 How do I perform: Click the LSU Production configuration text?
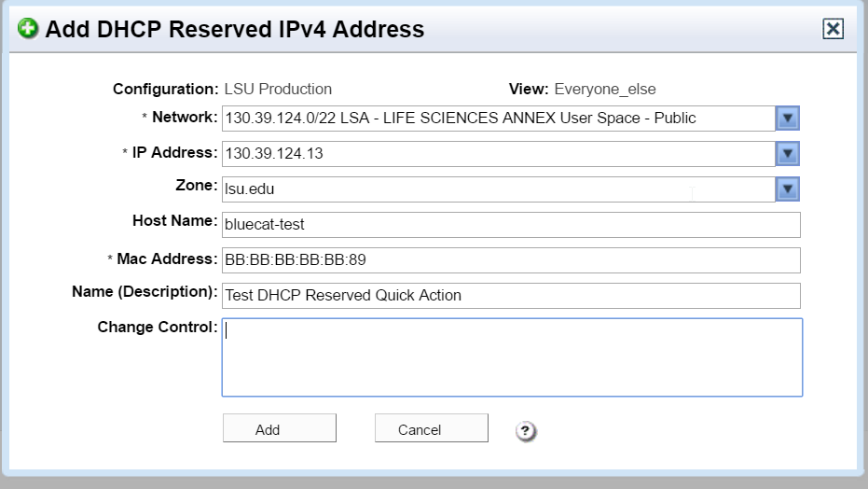[278, 90]
